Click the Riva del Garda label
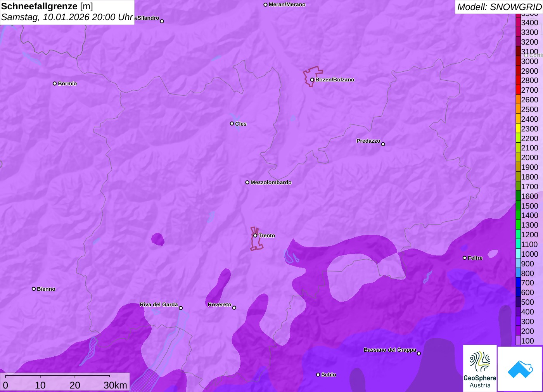The height and width of the screenshot is (392, 543). 159,304
